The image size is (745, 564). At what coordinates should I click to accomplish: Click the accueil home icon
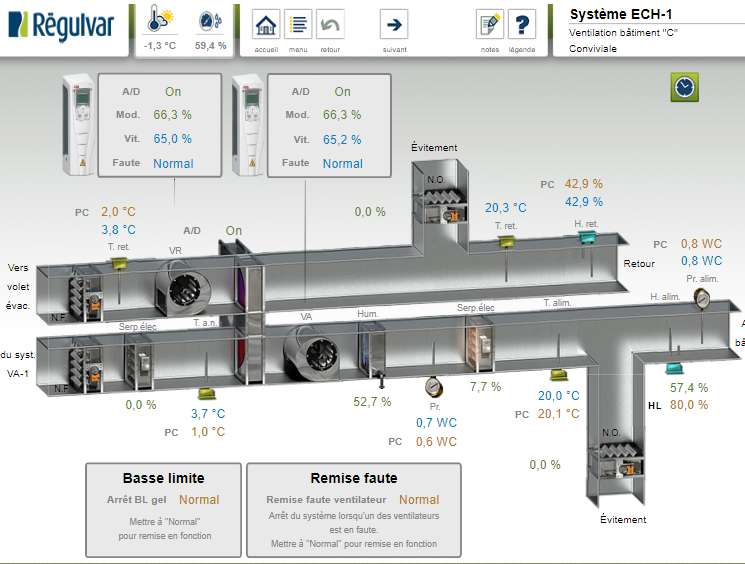(266, 25)
